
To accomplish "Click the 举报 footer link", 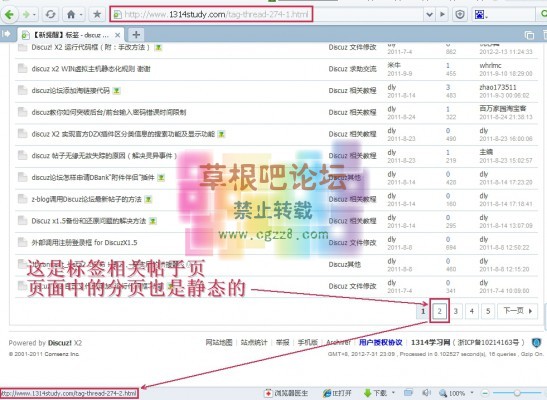I will (283, 342).
